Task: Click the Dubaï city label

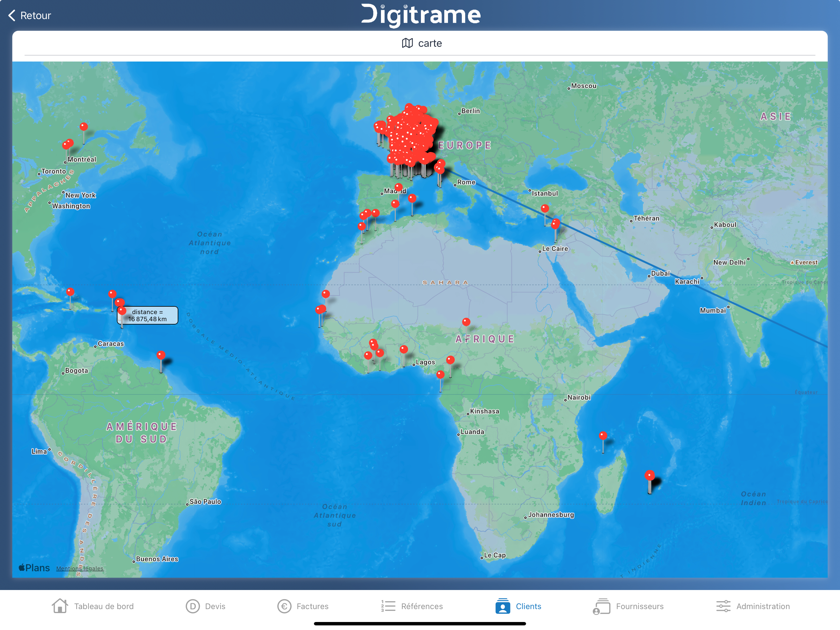Action: (x=660, y=273)
